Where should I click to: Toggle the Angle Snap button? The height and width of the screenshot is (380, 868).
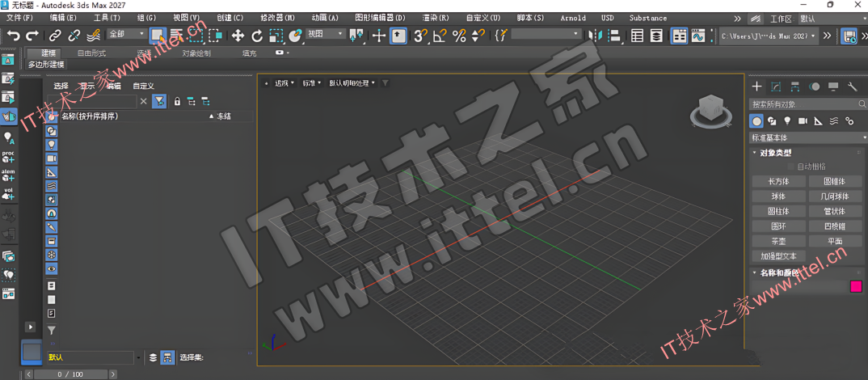coord(440,36)
